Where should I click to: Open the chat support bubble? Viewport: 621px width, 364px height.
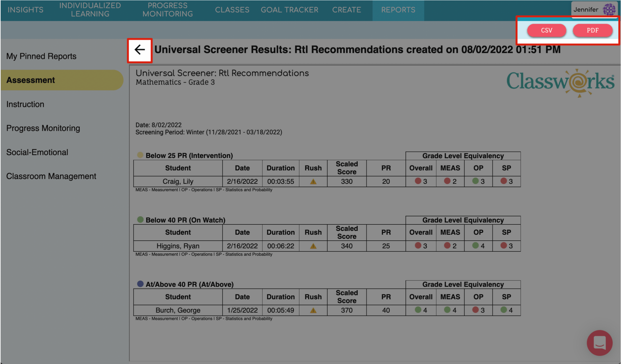pos(599,343)
